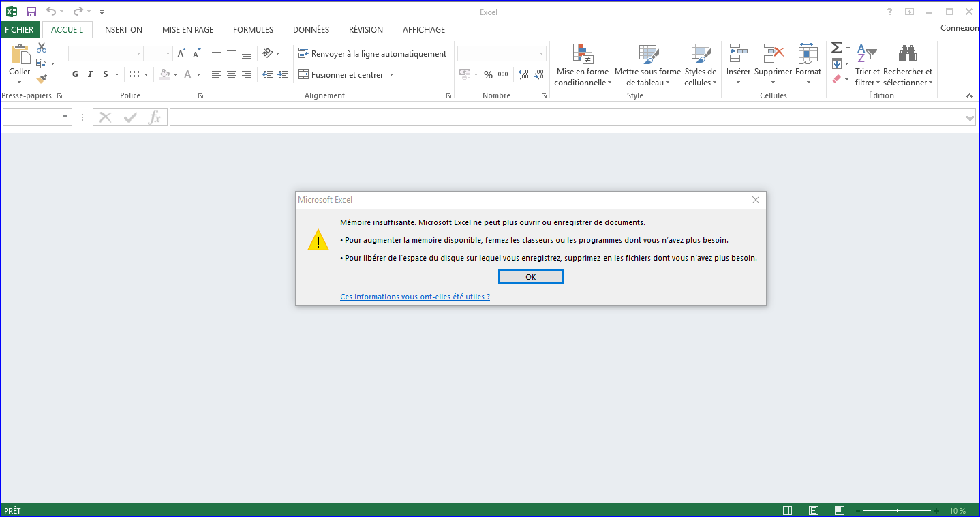Toggle Renvoyer à la ligne automatiquement
The width and height of the screenshot is (980, 517).
coord(373,53)
